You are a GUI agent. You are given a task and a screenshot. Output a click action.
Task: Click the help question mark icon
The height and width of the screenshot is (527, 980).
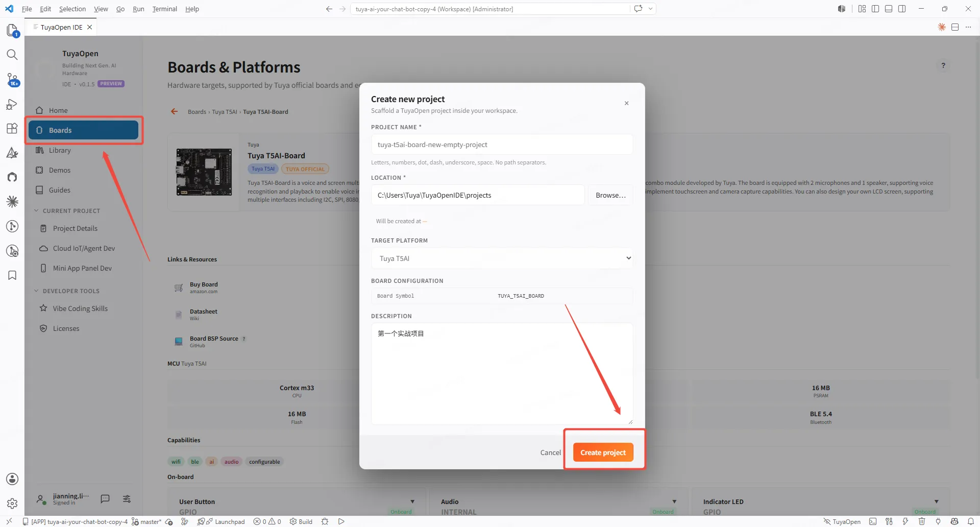pos(943,65)
